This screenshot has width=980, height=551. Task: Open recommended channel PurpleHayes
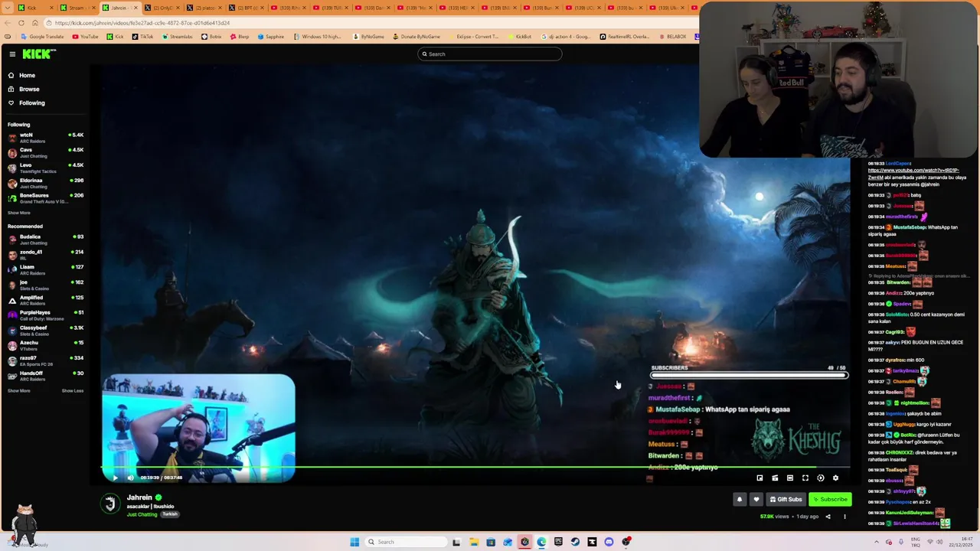coord(45,315)
